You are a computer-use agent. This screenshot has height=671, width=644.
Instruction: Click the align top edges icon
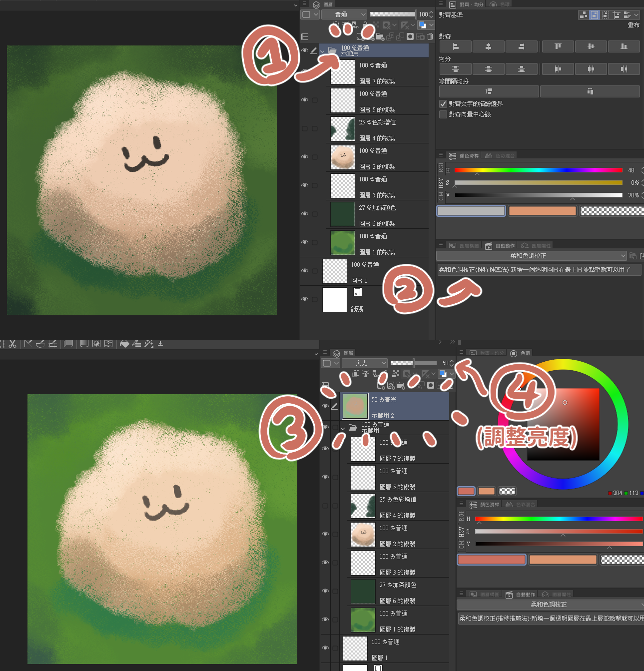558,46
